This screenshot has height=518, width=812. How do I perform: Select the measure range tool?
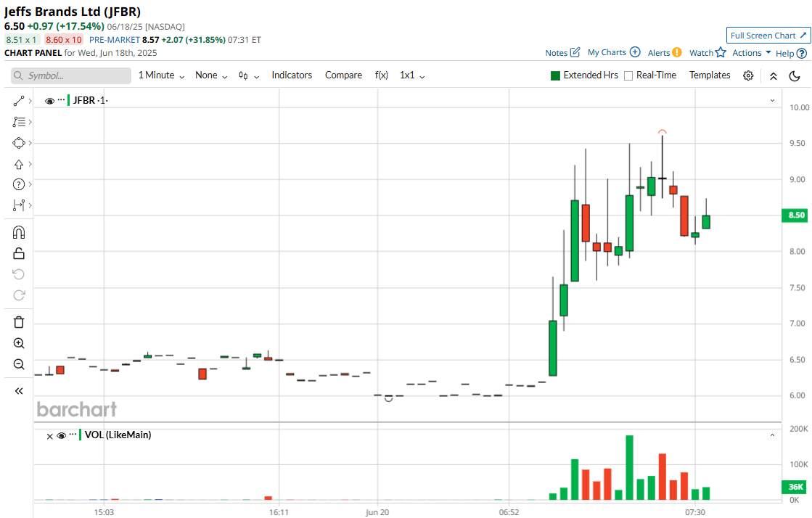tap(19, 205)
